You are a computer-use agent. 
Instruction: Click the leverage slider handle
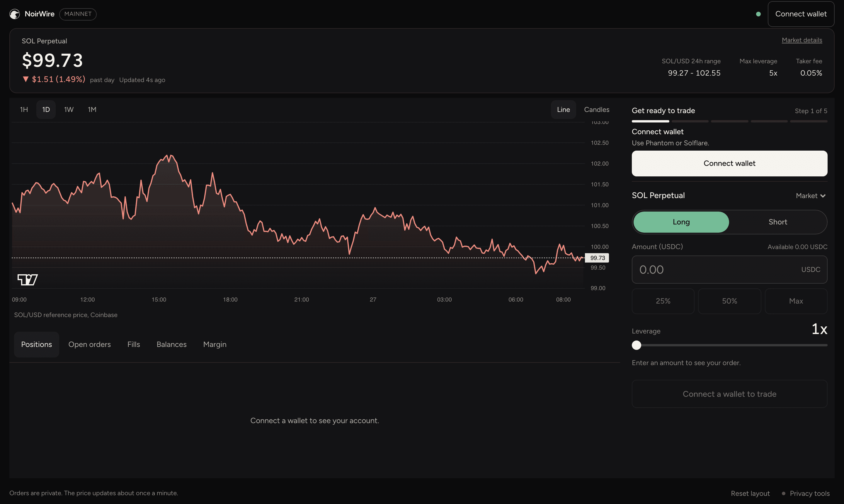637,345
